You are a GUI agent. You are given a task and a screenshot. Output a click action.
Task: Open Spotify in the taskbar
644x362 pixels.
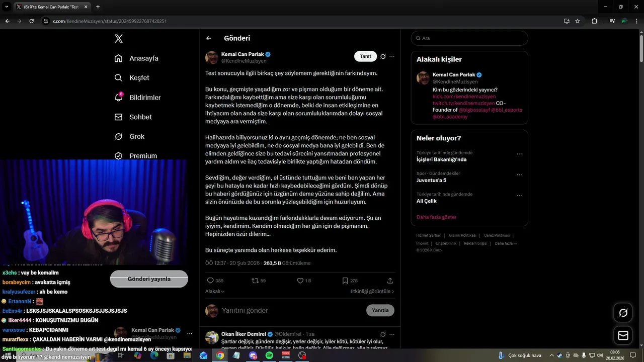coord(269,355)
